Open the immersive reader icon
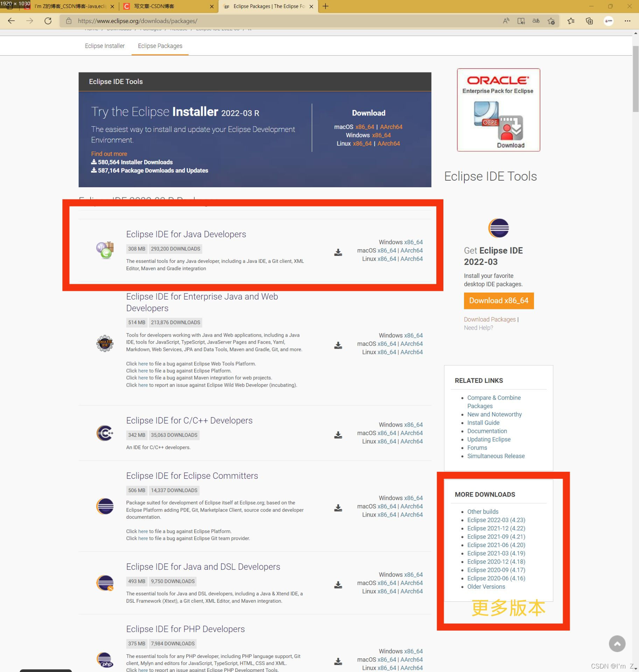The height and width of the screenshot is (672, 639). 521,21
